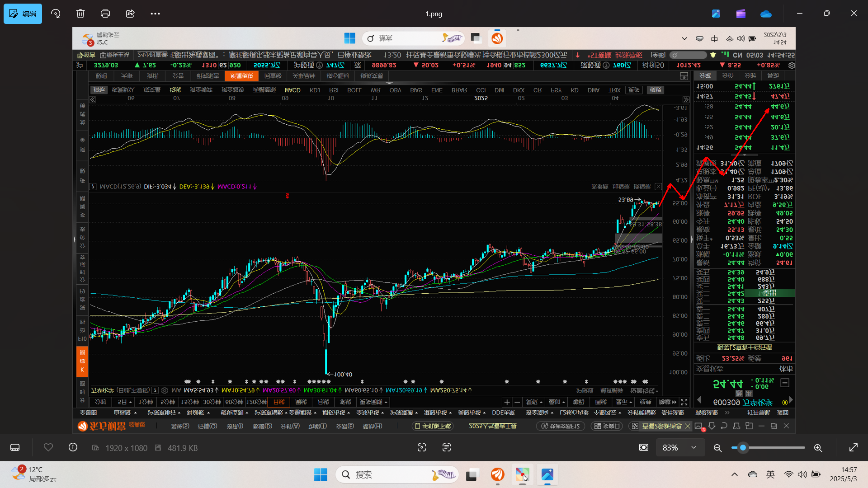Click the share photo icon
Viewport: 868px width, 488px height.
coord(130,14)
